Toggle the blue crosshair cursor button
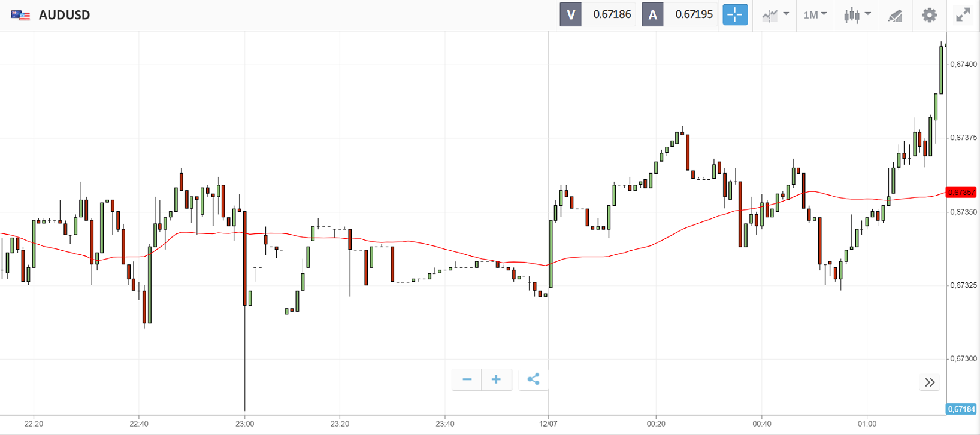Image resolution: width=980 pixels, height=435 pixels. point(735,14)
